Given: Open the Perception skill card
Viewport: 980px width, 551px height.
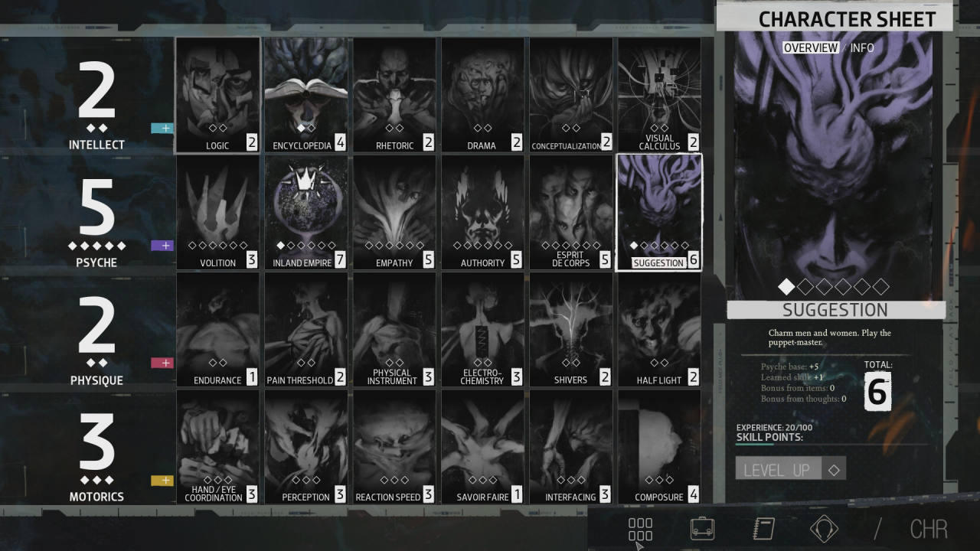Looking at the screenshot, I should [x=305, y=447].
